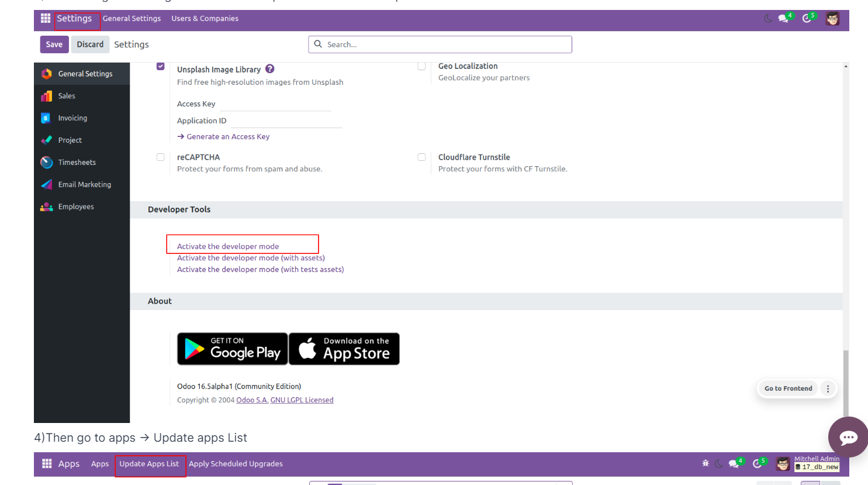The height and width of the screenshot is (485, 868).
Task: Open apps grid icon in lower Apps navbar
Action: pyautogui.click(x=47, y=463)
